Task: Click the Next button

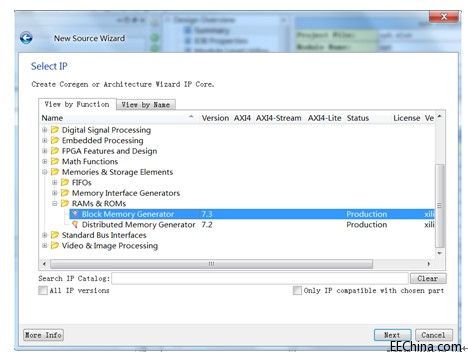Action: pos(392,335)
